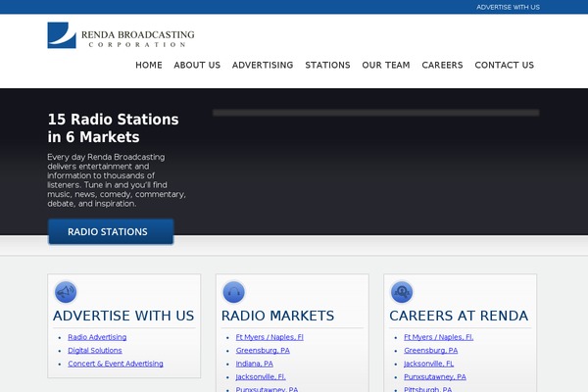Viewport: 588px width, 392px height.
Task: Open Greensburg, PA under Careers at Renda
Action: pyautogui.click(x=431, y=351)
